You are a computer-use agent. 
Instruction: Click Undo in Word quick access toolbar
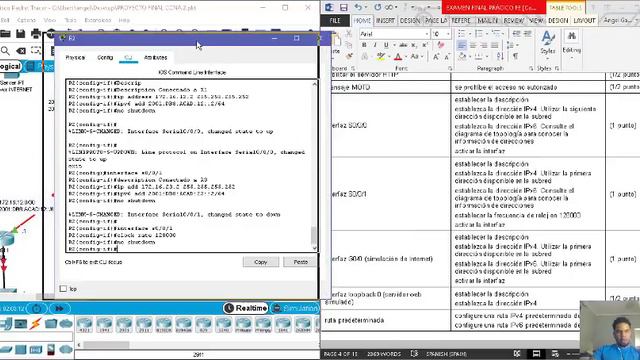pos(358,7)
